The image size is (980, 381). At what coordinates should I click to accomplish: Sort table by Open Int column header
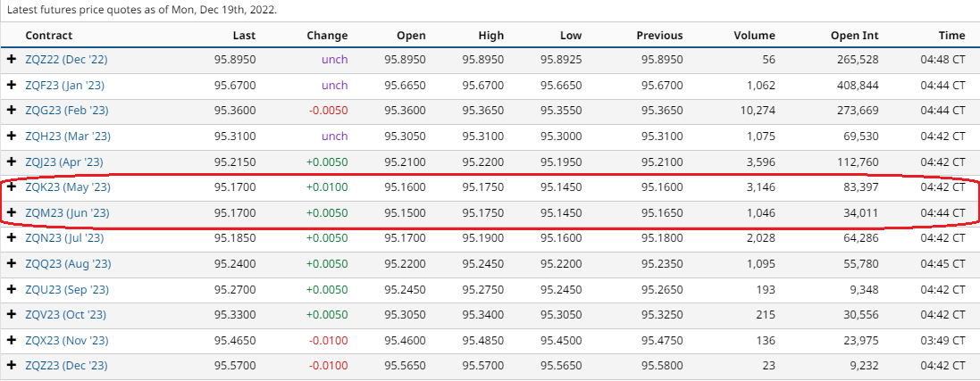tap(854, 36)
